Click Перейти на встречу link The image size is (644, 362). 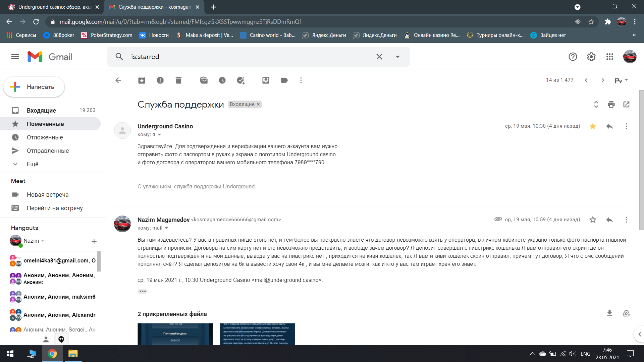[55, 208]
